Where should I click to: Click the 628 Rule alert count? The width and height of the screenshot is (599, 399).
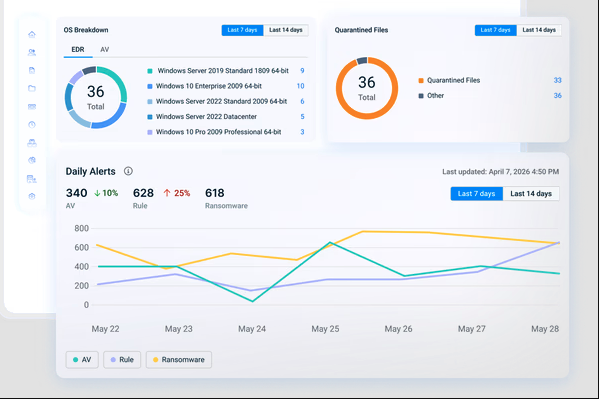click(143, 193)
